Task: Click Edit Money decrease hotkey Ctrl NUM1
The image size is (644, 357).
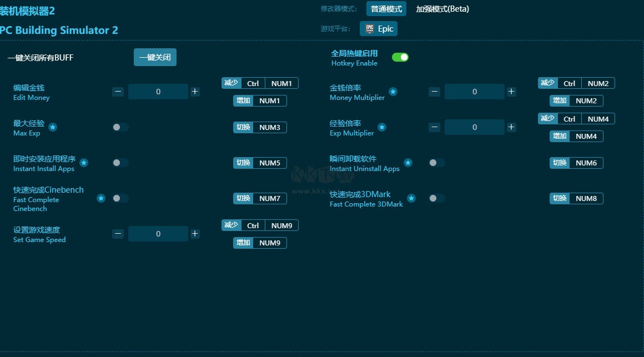Action: click(x=260, y=83)
